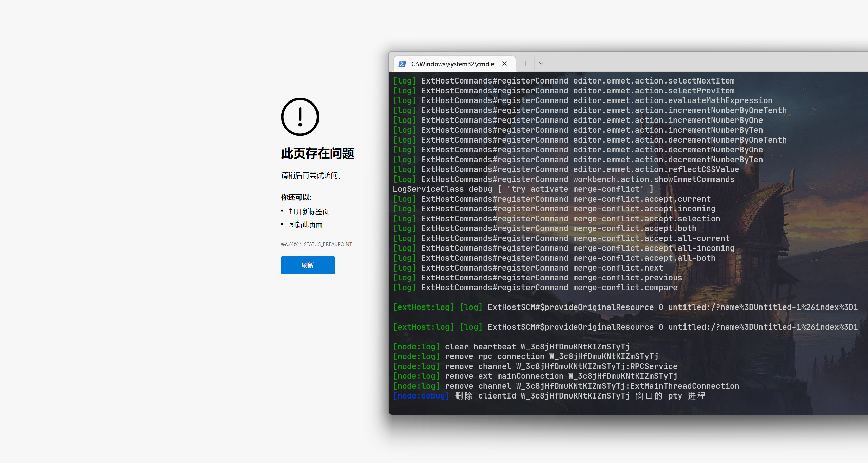Viewport: 868px width, 463px height.
Task: Click the merge-conflict.compare log line
Action: pyautogui.click(x=535, y=288)
